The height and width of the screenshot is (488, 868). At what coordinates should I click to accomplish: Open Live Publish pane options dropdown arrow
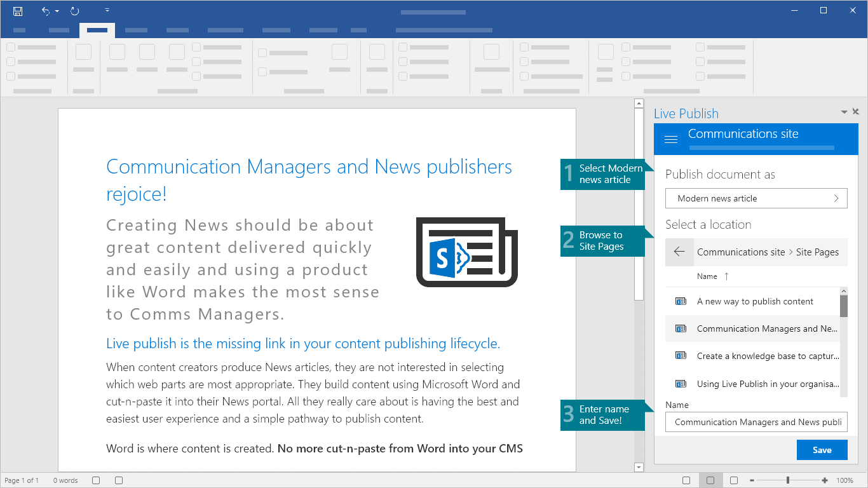click(x=844, y=112)
